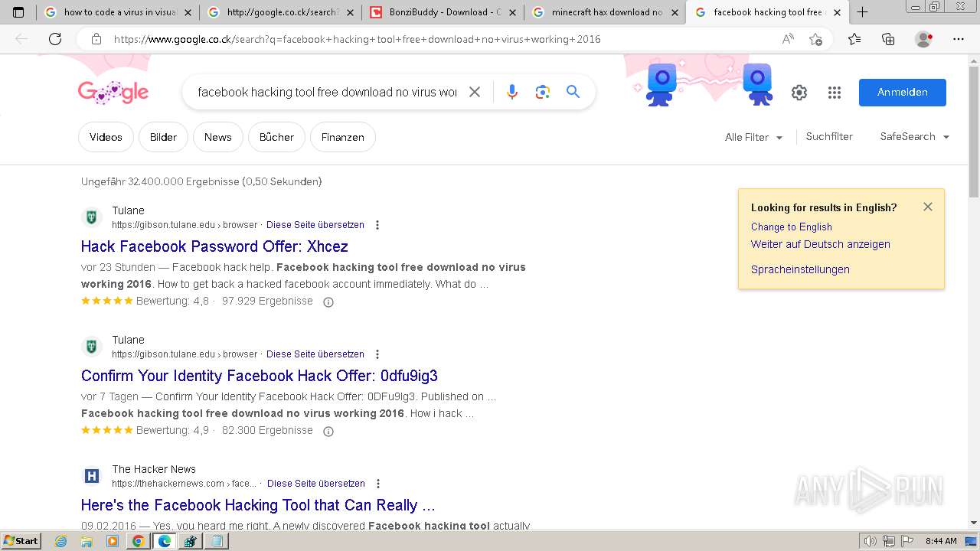Open the Suchfilter tools
This screenshot has height=551, width=980.
tap(829, 136)
